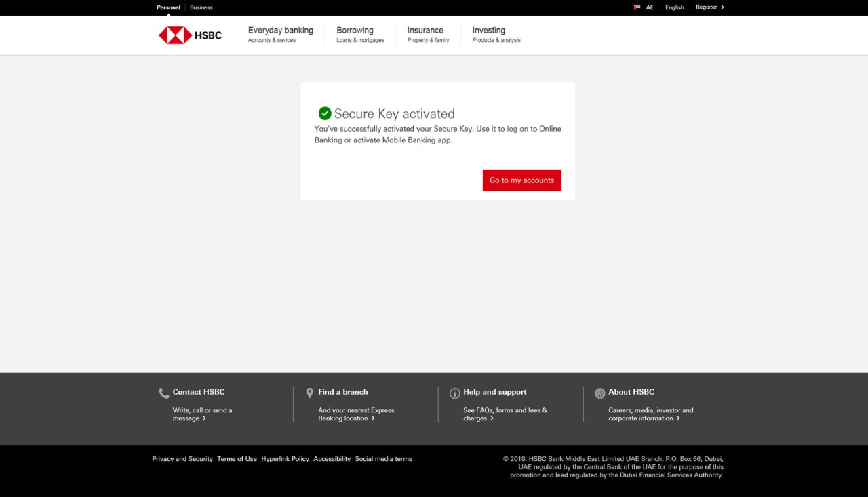Select the Personal tab
868x497 pixels.
[168, 7]
